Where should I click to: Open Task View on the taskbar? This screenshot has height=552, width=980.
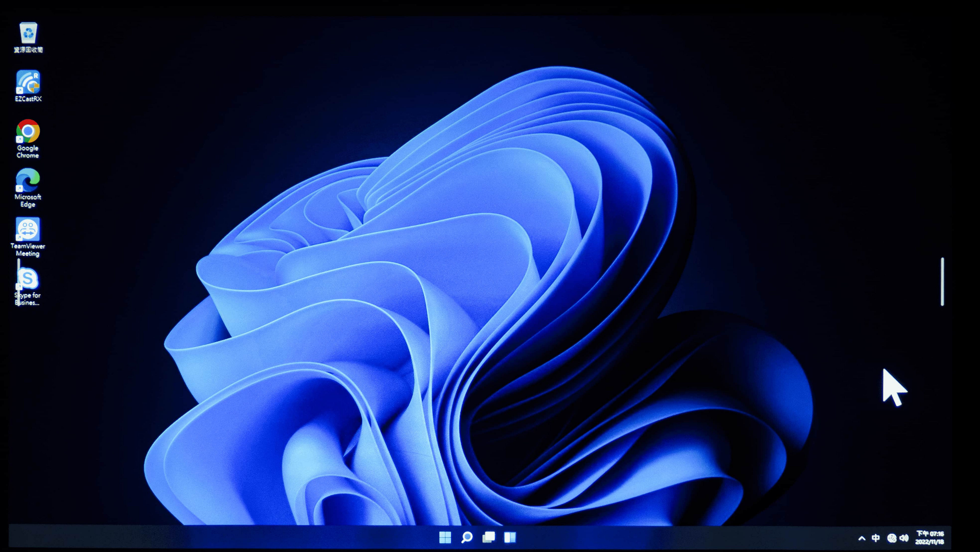[488, 537]
